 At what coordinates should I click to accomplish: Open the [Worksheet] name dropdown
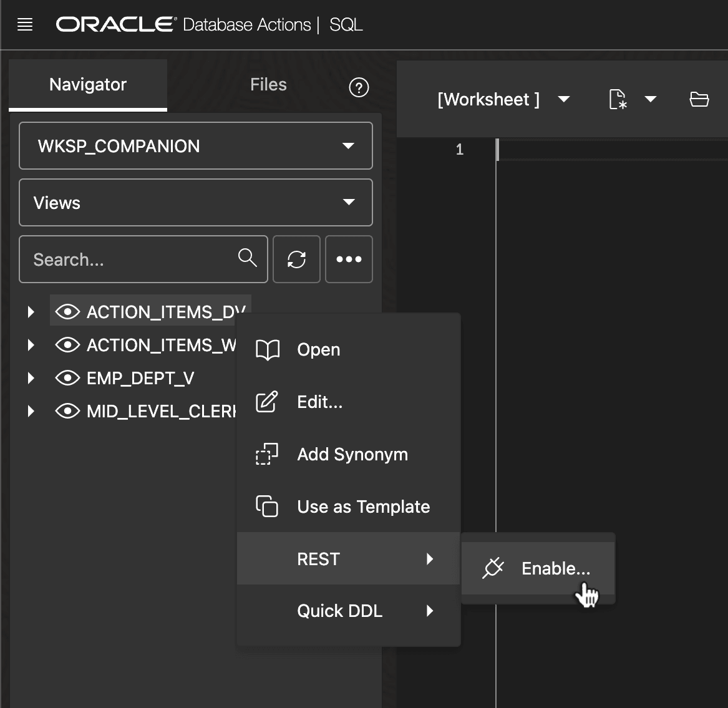564,99
